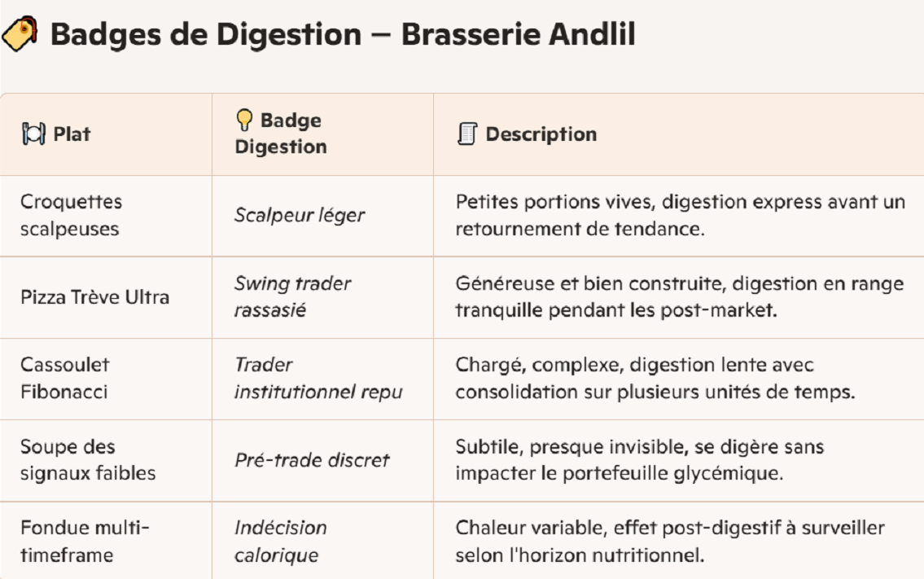Screen dimensions: 924x579
Task: Click the Swing trader rassasié badge
Action: tap(292, 296)
